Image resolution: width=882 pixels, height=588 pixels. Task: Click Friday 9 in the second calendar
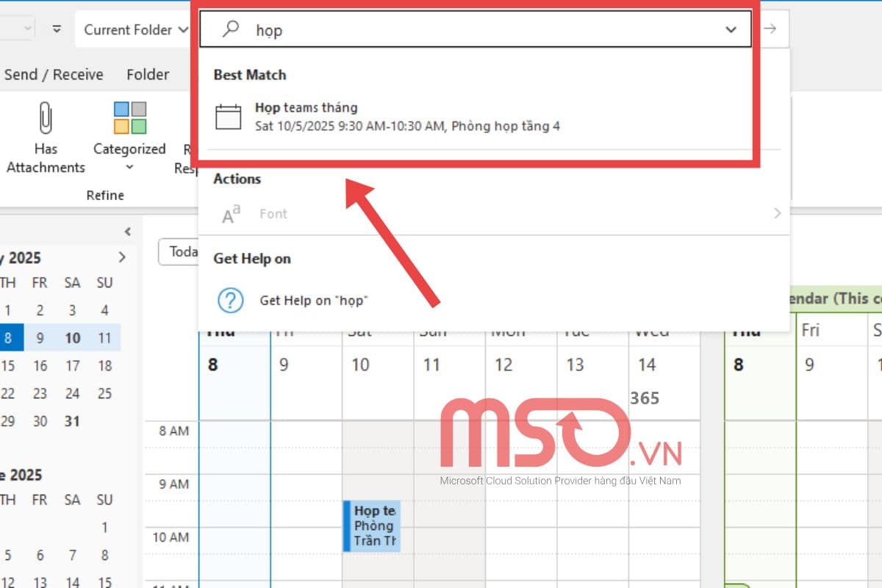[x=809, y=365]
